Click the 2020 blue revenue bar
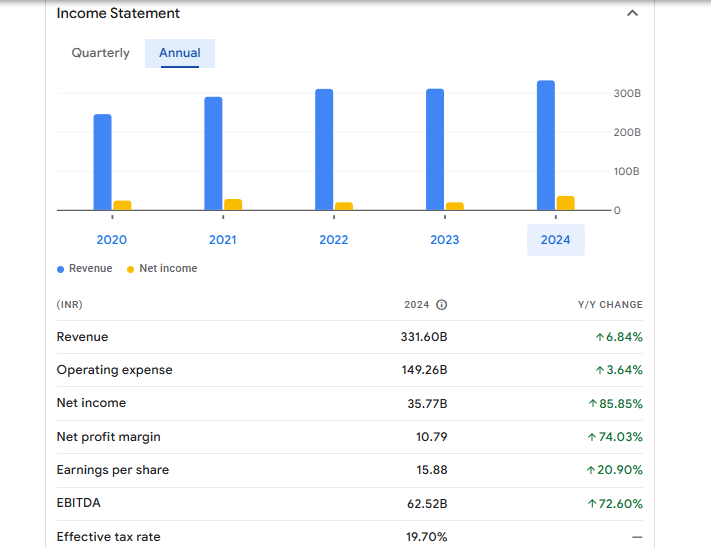Screen dimensions: 711x548 [102, 161]
